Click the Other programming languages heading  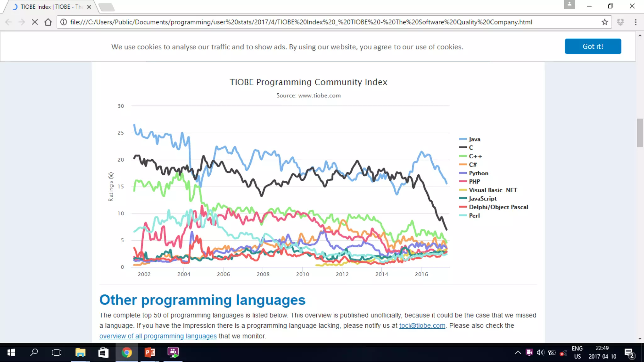point(202,300)
